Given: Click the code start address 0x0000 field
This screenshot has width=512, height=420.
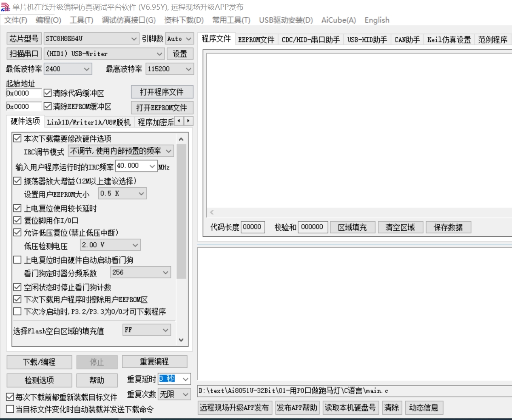Looking at the screenshot, I should point(23,93).
